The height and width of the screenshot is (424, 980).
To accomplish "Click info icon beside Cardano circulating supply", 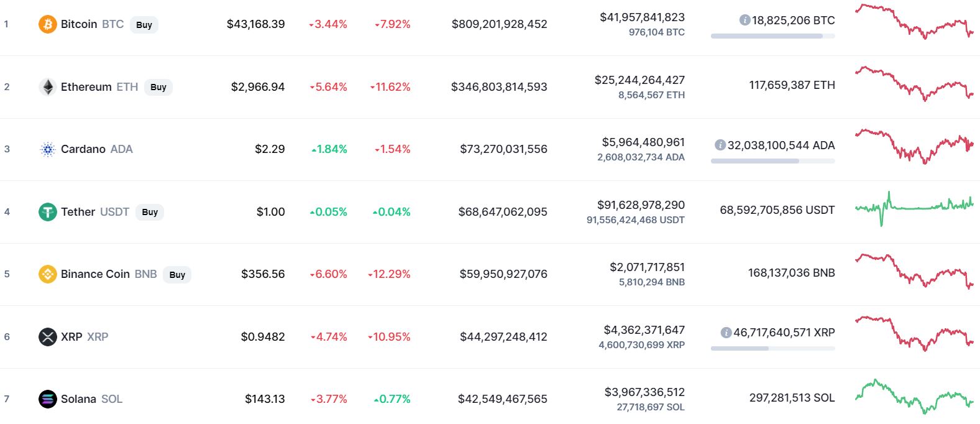I will coord(720,145).
